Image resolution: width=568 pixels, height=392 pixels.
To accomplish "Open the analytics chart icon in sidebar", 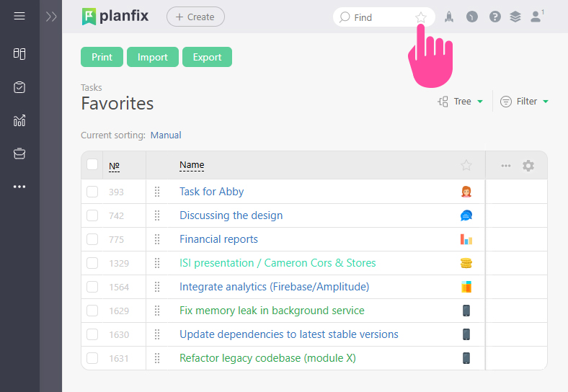I will (x=19, y=120).
